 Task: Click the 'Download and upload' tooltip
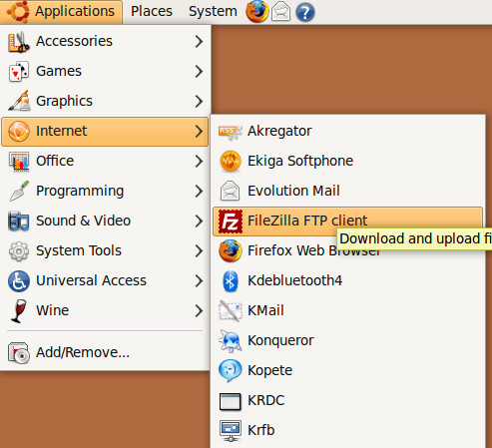[414, 238]
